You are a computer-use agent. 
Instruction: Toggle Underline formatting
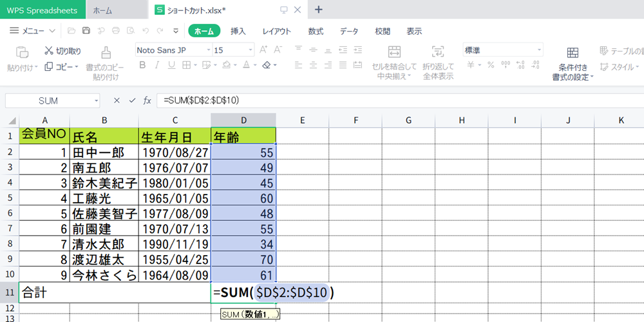point(171,65)
